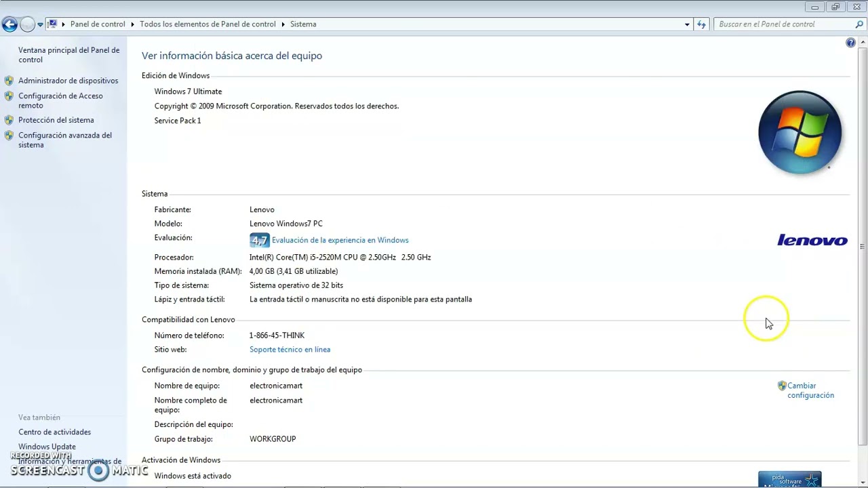Select 'Todos los elementos de Panel de control' breadcrumb
The height and width of the screenshot is (488, 868).
[x=208, y=24]
